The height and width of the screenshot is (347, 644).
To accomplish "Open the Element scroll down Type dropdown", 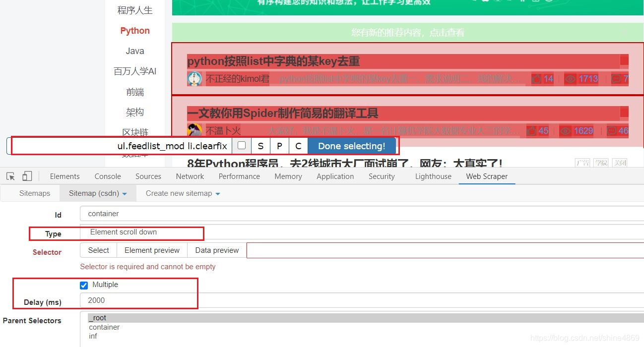I will coord(141,232).
